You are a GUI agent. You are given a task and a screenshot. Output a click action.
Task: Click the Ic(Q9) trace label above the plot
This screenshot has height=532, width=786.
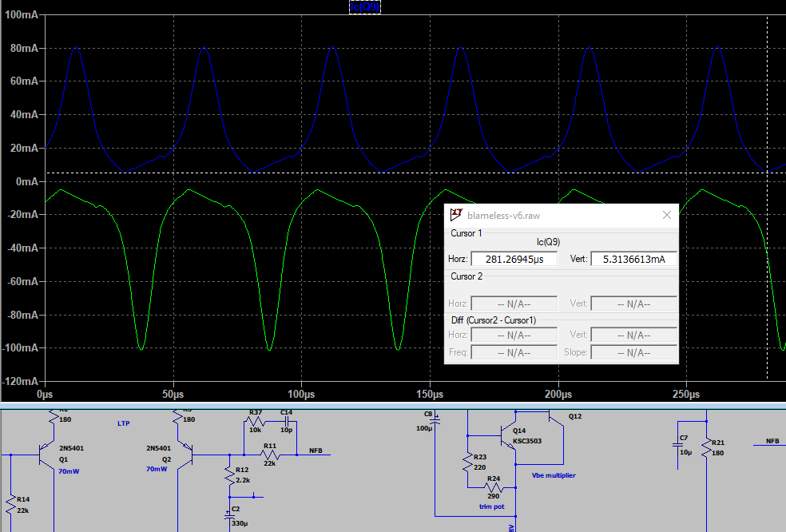[x=365, y=6]
